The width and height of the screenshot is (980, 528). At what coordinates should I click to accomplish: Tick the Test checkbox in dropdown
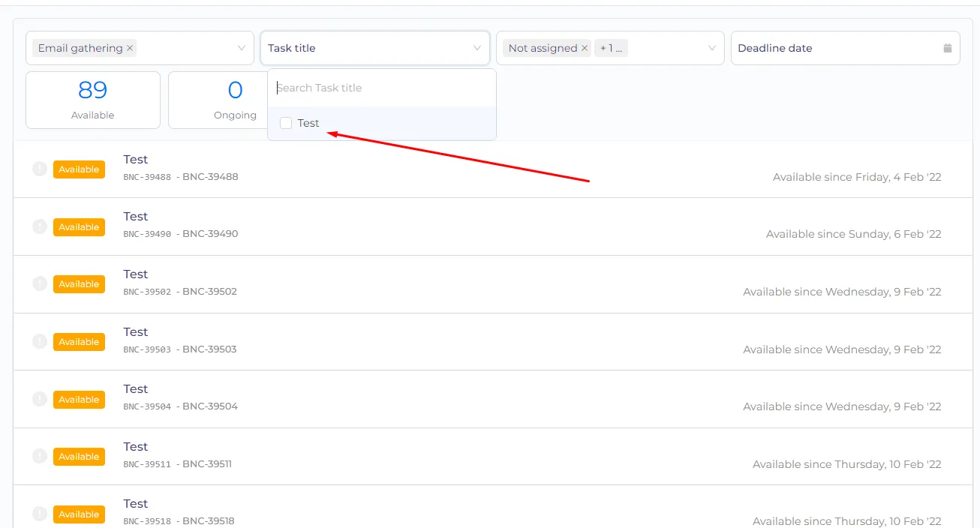(x=286, y=123)
